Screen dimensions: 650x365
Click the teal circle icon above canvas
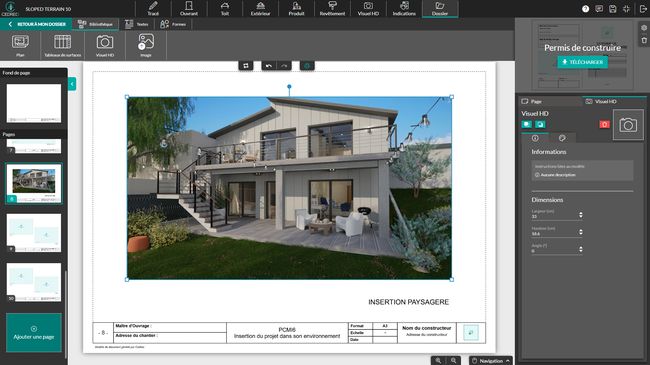(x=307, y=66)
